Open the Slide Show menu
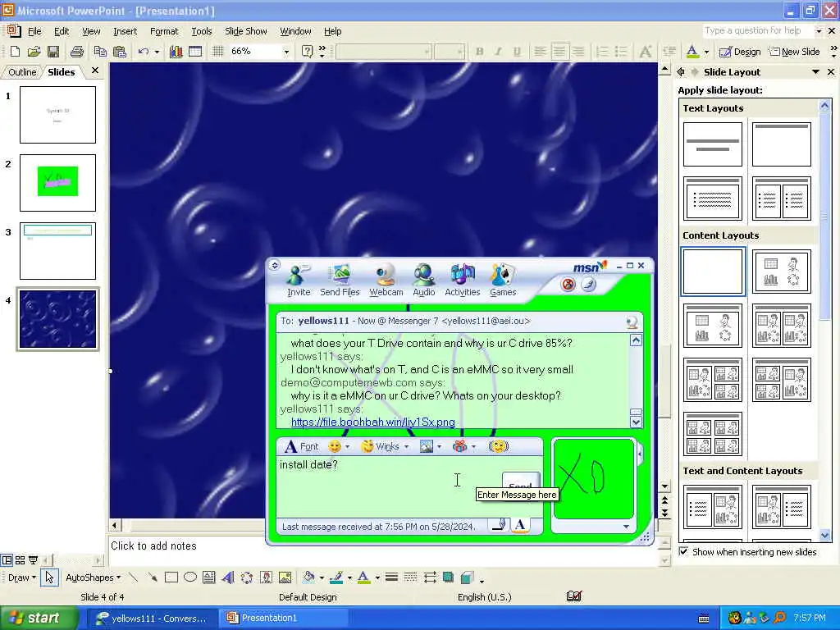This screenshot has height=630, width=840. pos(246,32)
